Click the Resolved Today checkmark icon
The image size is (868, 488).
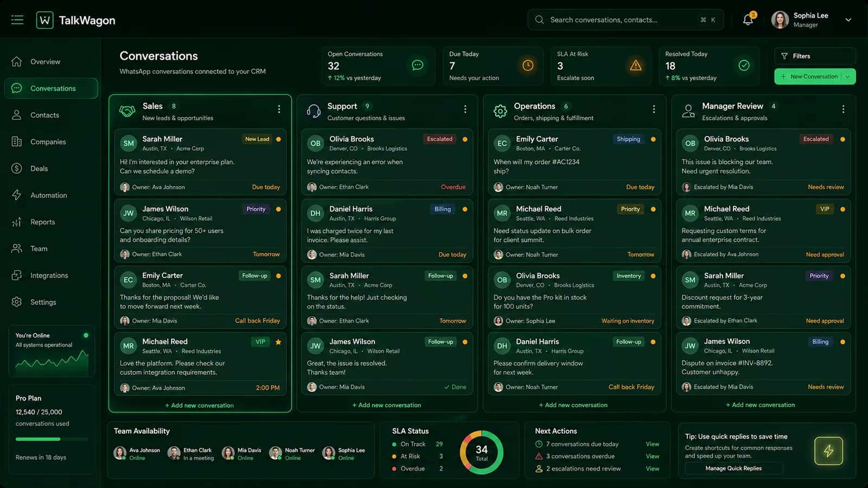coord(744,66)
